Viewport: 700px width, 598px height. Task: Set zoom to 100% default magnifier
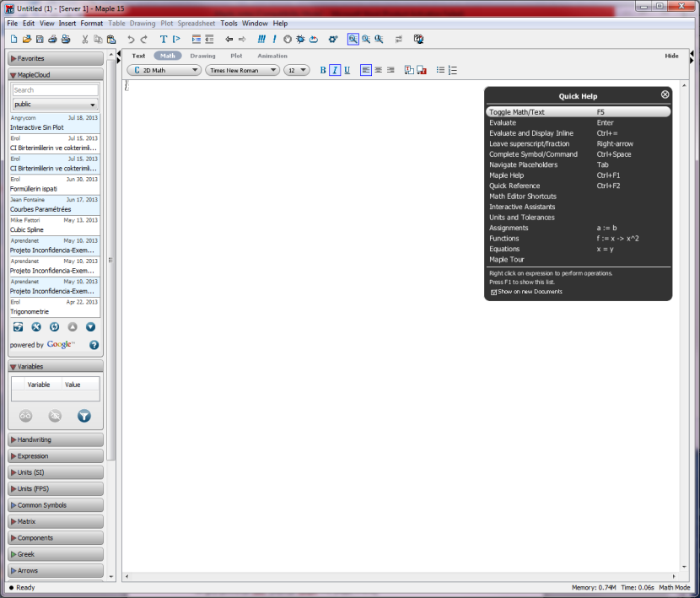(353, 40)
